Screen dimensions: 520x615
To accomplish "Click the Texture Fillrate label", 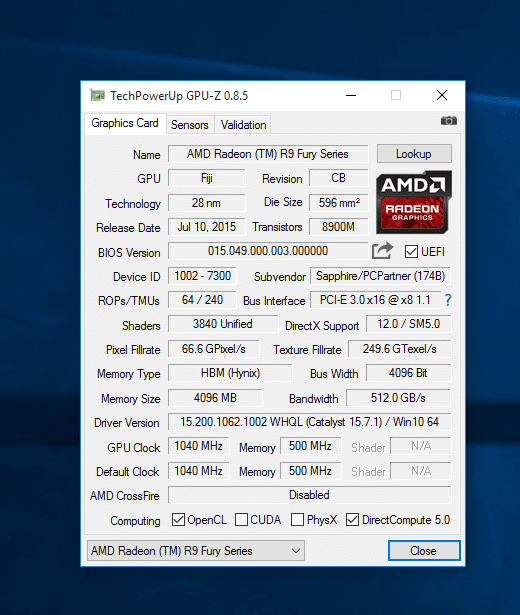I will [x=307, y=349].
